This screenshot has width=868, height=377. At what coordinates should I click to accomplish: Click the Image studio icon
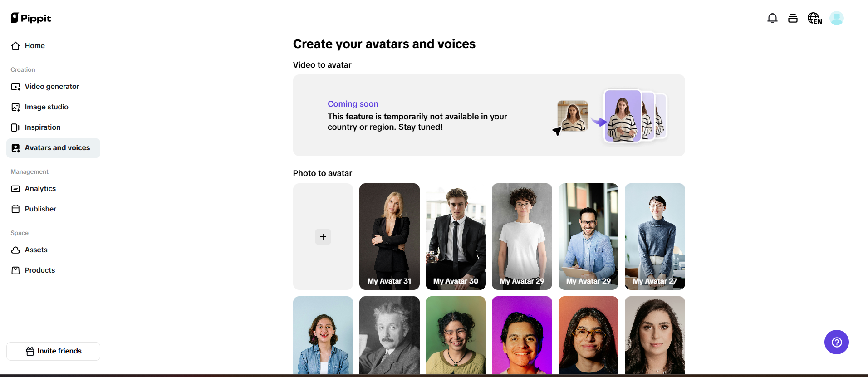click(15, 107)
